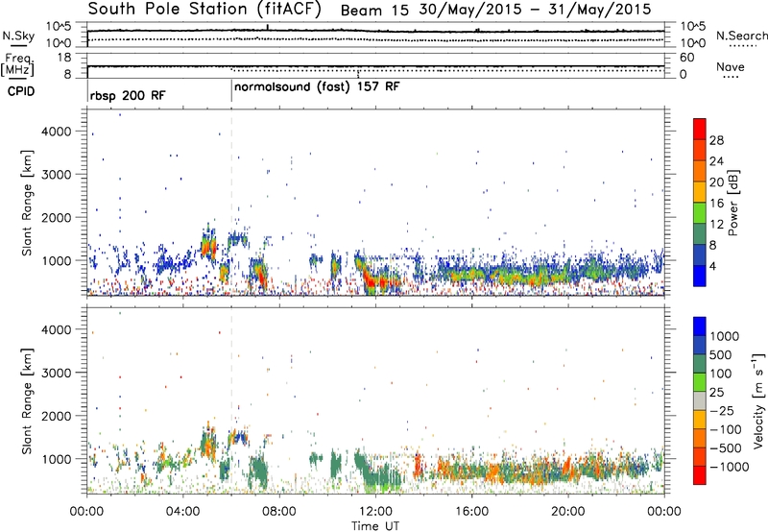Click the date range "30/May/2015 - 31/May/2015"
Viewport: 768px width, 532px height.
(535, 10)
